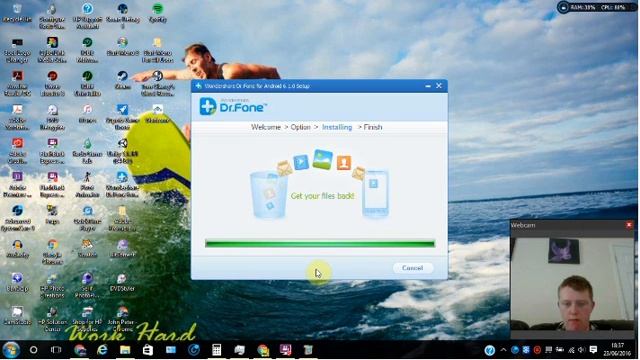Open the Google Chrome desktop shortcut
640x360 pixels.
(x=52, y=252)
